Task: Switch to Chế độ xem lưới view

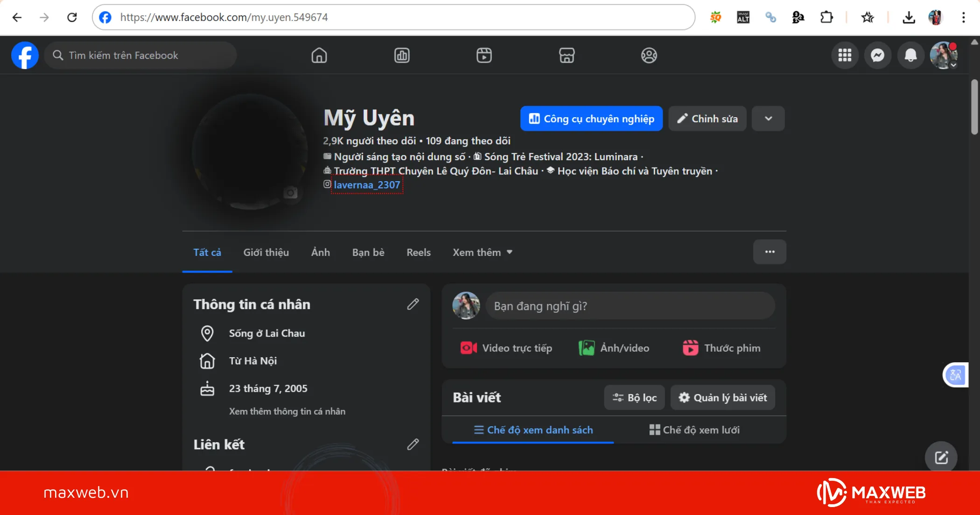Action: coord(694,430)
